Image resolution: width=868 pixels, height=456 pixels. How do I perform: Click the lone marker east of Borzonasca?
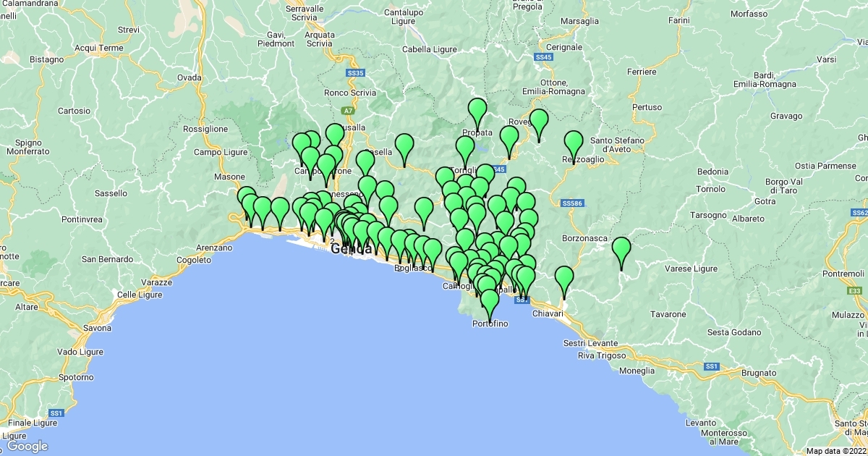point(621,251)
